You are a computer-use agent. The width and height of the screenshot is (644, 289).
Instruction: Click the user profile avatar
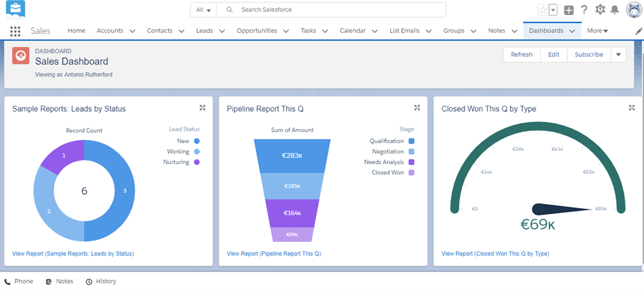[634, 10]
